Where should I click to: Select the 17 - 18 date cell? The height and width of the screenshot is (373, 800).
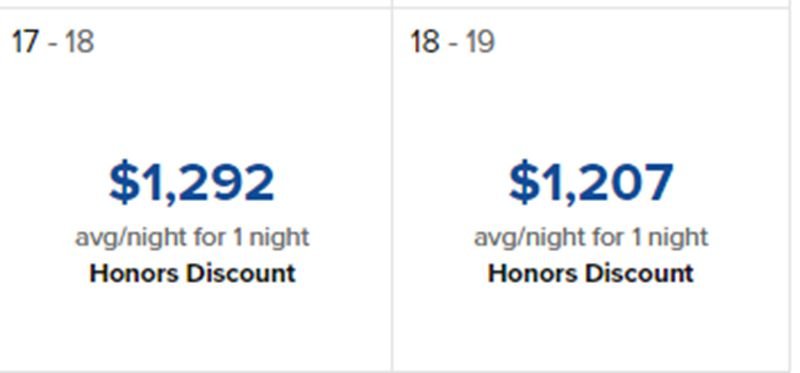(x=195, y=189)
